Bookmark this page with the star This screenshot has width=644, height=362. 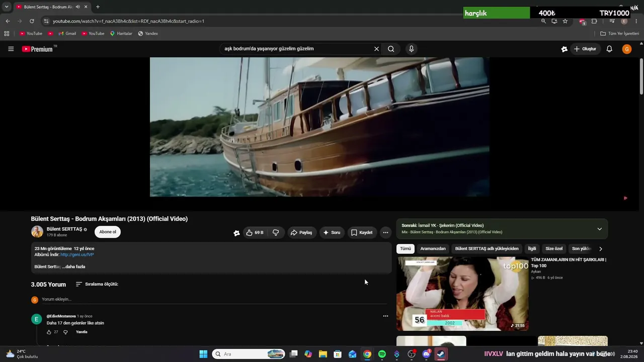point(565,21)
